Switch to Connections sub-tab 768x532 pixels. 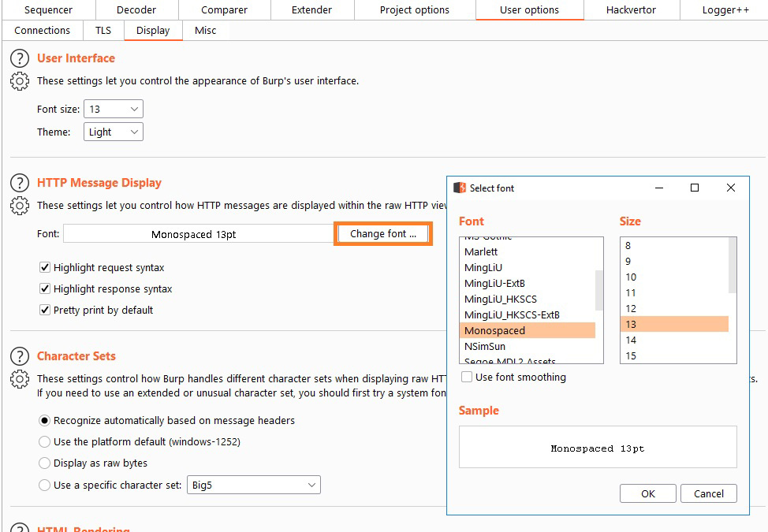[x=42, y=31]
